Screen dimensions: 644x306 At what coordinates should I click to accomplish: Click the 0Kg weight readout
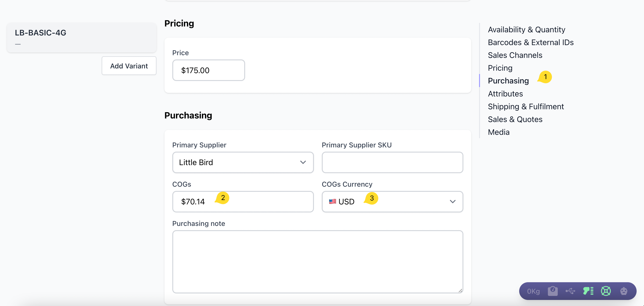coord(533,291)
